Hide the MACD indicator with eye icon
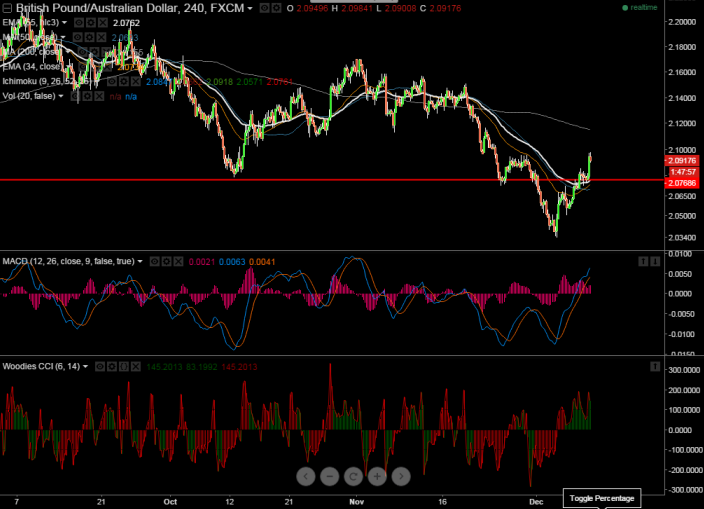This screenshot has height=509, width=704. tap(154, 261)
